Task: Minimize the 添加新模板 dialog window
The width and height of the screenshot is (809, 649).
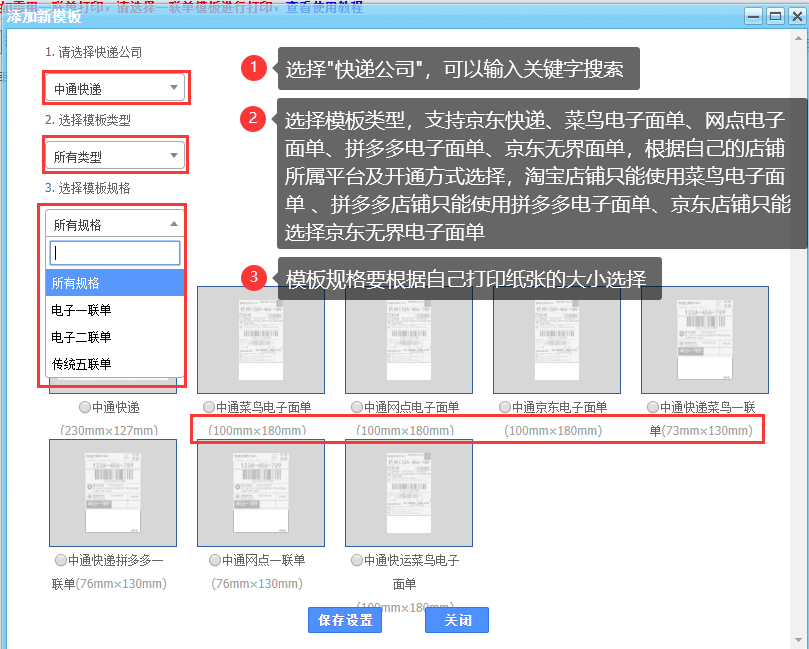Action: coord(754,17)
